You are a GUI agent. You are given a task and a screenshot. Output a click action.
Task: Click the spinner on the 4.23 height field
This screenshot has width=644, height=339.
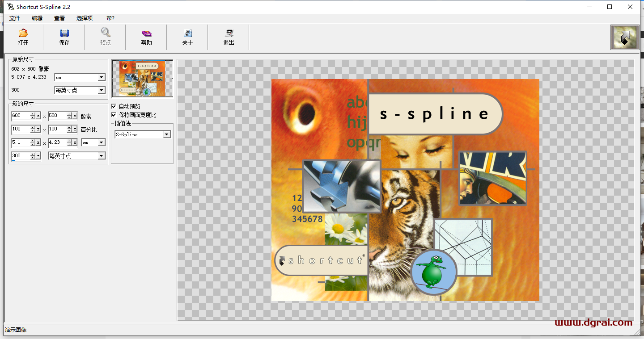(x=69, y=142)
